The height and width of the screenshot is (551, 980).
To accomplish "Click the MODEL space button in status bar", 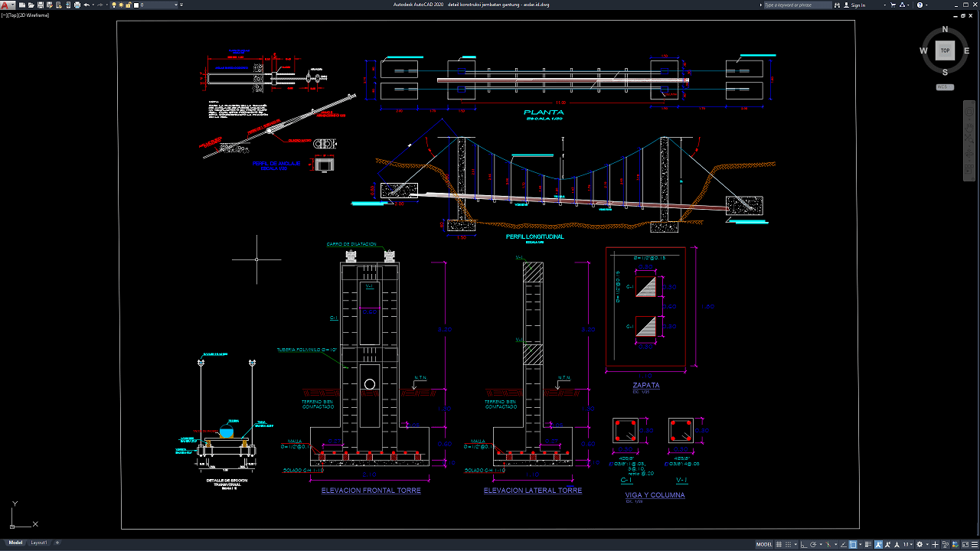I will pos(764,544).
